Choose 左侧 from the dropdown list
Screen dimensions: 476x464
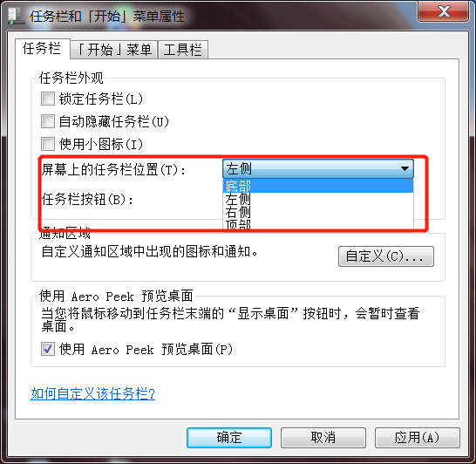click(318, 199)
